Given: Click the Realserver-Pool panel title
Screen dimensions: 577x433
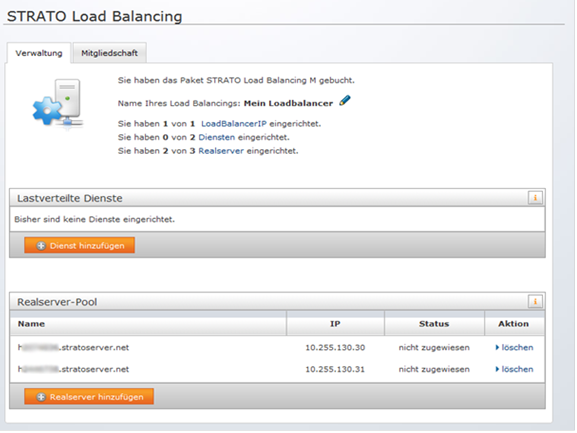Looking at the screenshot, I should tap(57, 302).
